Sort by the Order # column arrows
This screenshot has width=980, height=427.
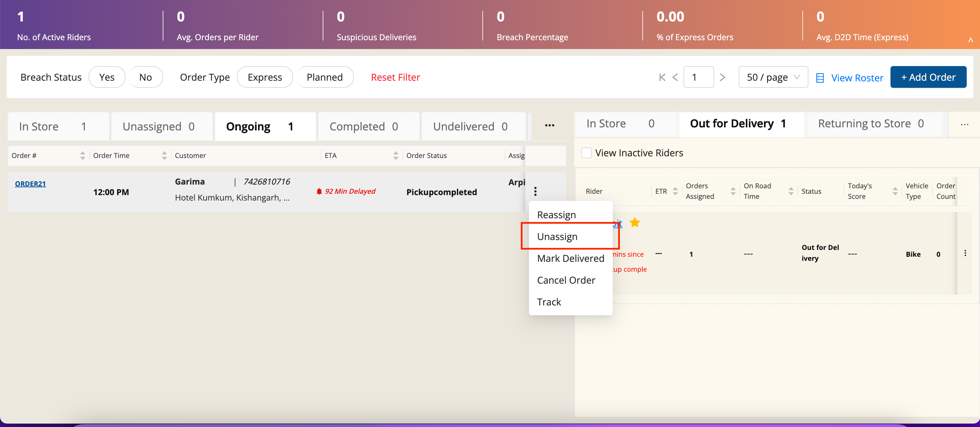pos(83,155)
